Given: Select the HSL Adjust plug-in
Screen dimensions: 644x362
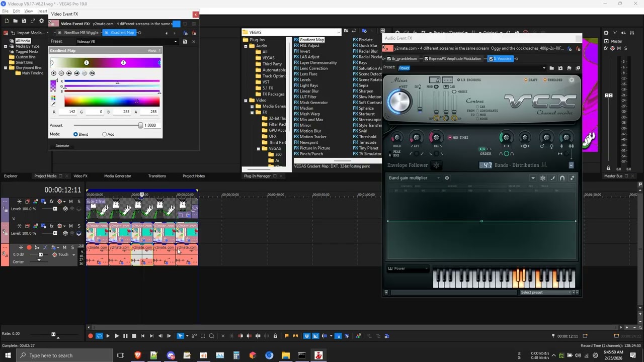Looking at the screenshot, I should coord(309,46).
